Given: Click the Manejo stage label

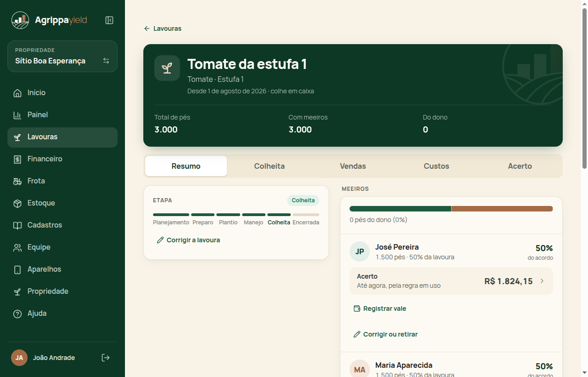Looking at the screenshot, I should coord(254,223).
